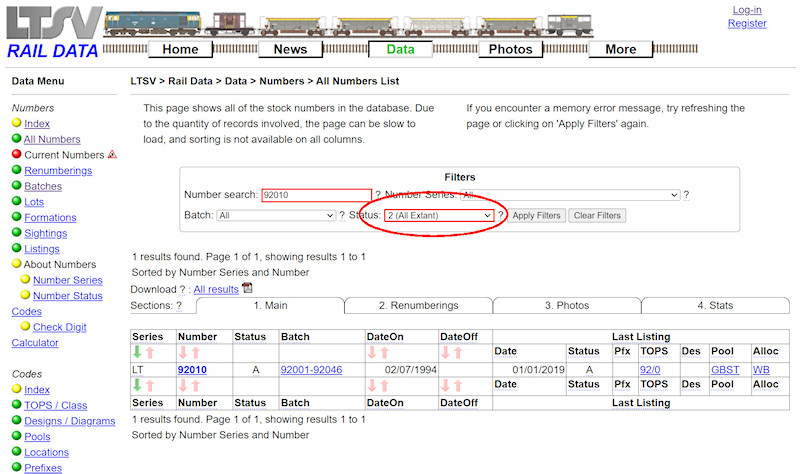Click the red bullet beside Current Numbers
This screenshot has height=474, width=800.
coord(16,155)
